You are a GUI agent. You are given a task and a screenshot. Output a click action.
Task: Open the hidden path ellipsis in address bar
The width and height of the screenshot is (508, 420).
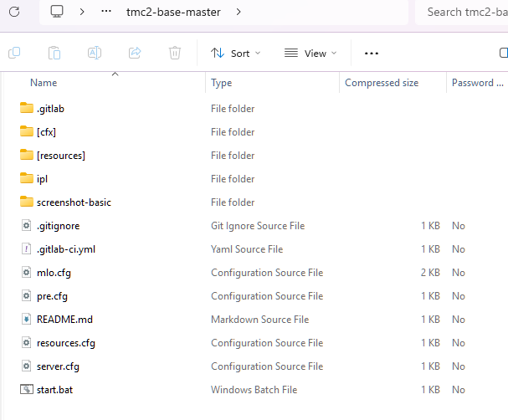pos(106,12)
